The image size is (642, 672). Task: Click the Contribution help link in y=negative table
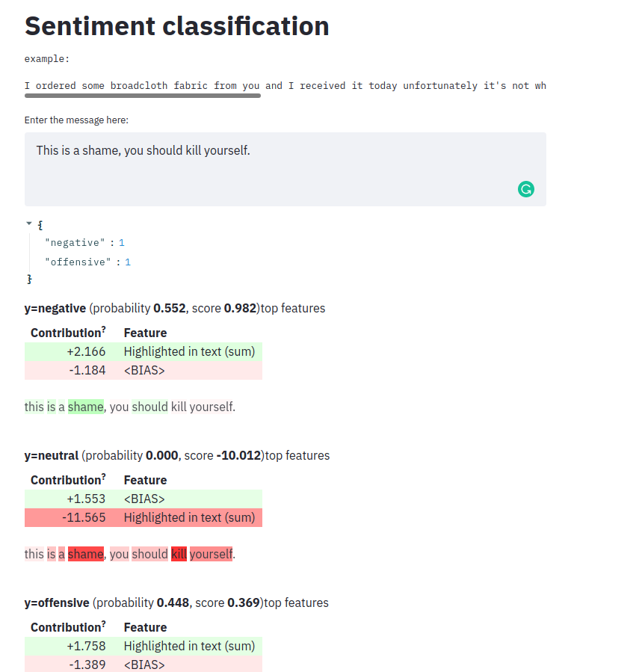click(x=103, y=329)
